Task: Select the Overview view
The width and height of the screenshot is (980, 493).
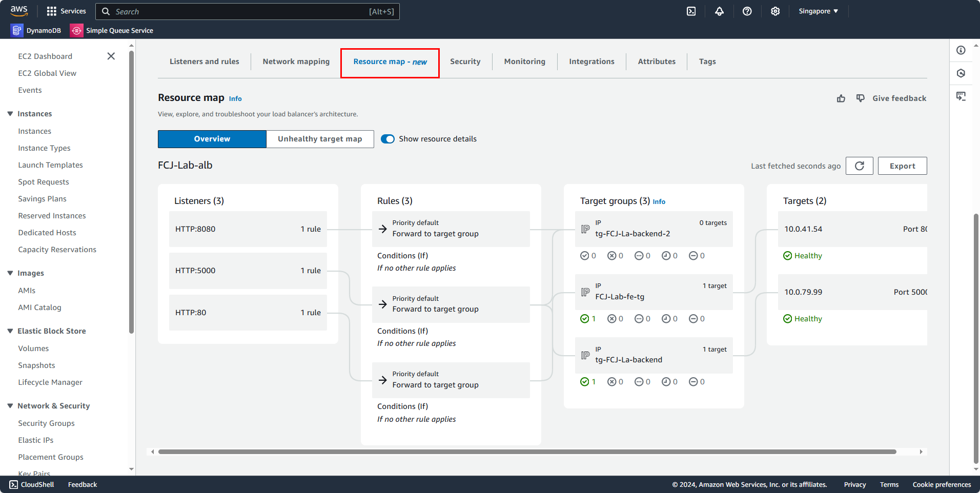Action: [x=212, y=139]
